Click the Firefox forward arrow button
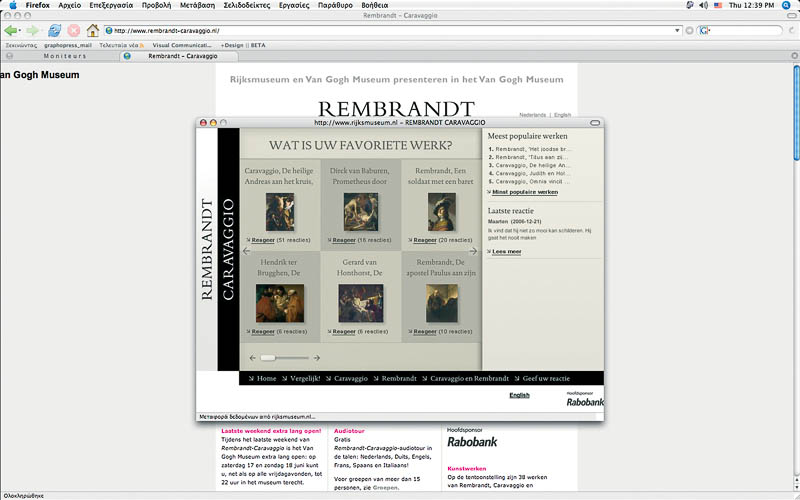 tap(32, 31)
